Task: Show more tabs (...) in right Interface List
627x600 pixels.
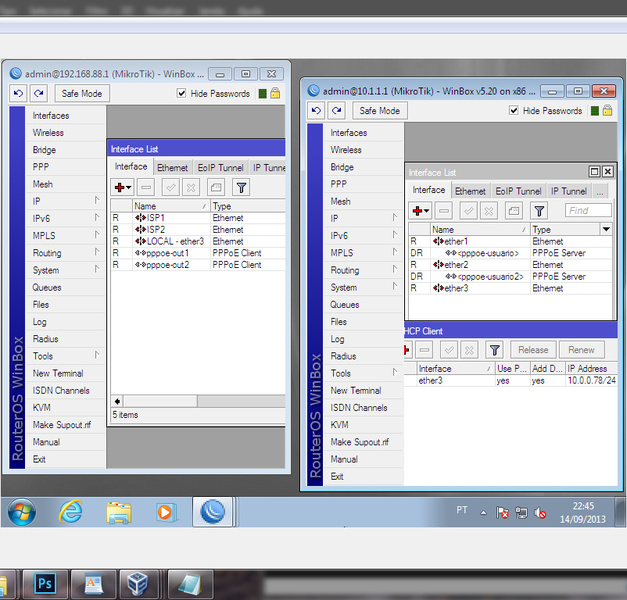Action: point(600,191)
